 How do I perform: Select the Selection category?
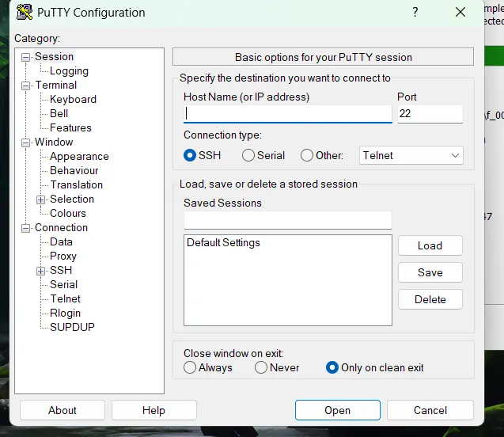click(72, 199)
